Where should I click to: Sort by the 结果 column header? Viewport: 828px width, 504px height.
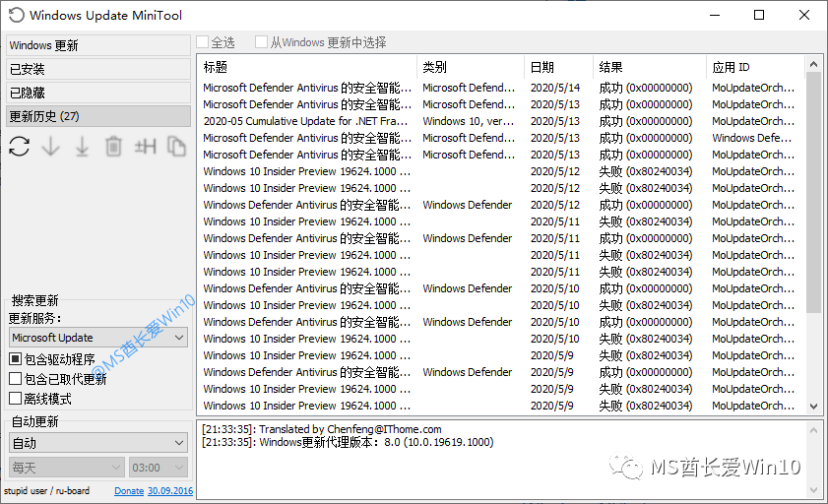650,67
